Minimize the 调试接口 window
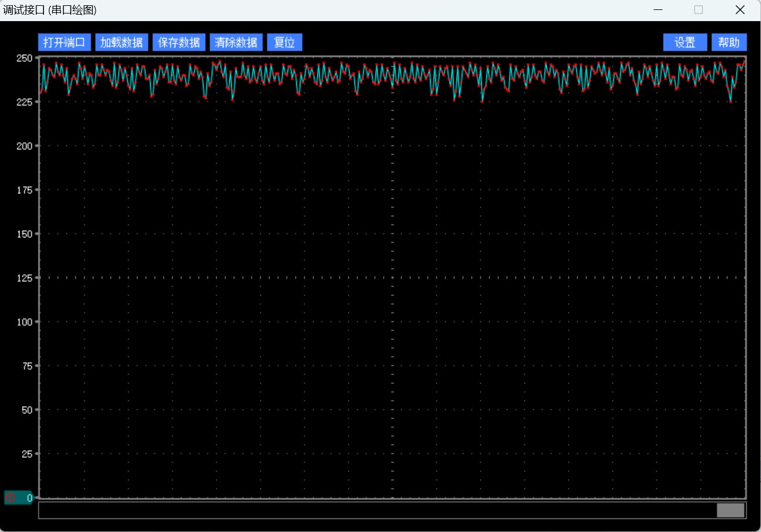Viewport: 761px width, 532px height. pos(658,10)
